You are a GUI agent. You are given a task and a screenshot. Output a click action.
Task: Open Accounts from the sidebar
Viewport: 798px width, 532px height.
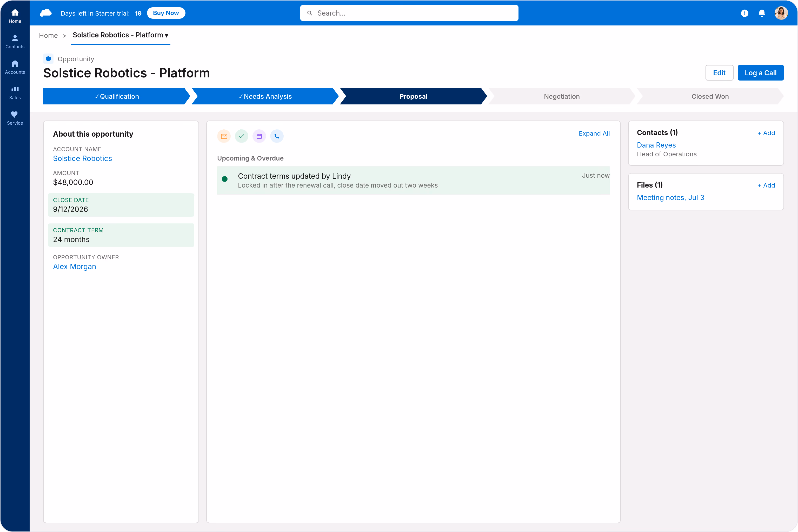(x=15, y=67)
